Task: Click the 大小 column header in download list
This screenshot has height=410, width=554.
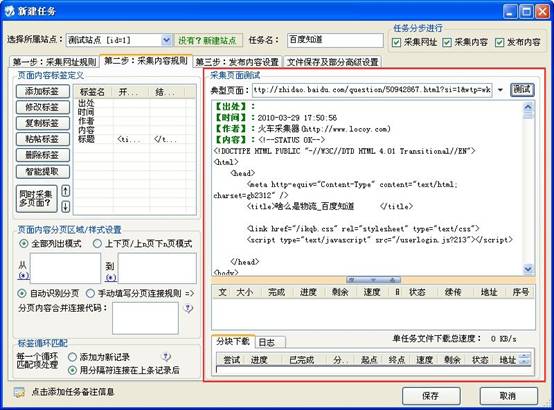Action: [x=245, y=292]
